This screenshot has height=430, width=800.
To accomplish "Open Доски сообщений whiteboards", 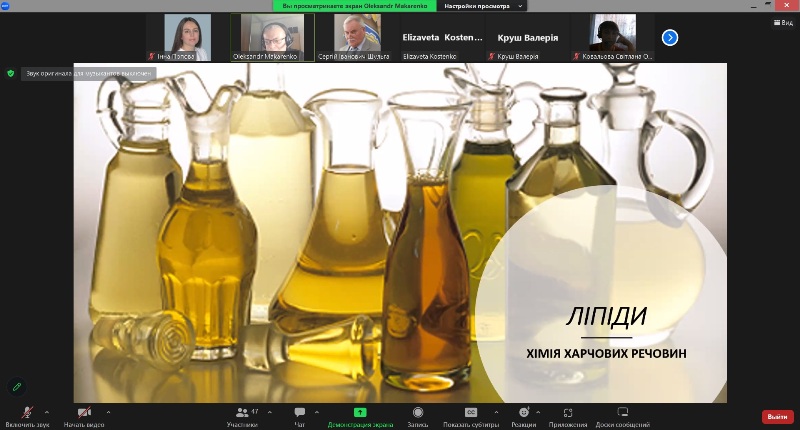I will 622,417.
